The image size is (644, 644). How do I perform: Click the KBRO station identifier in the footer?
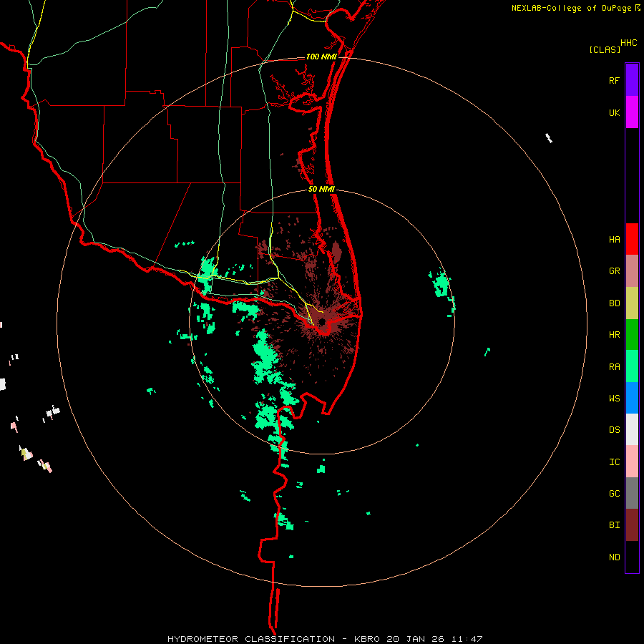[368, 639]
